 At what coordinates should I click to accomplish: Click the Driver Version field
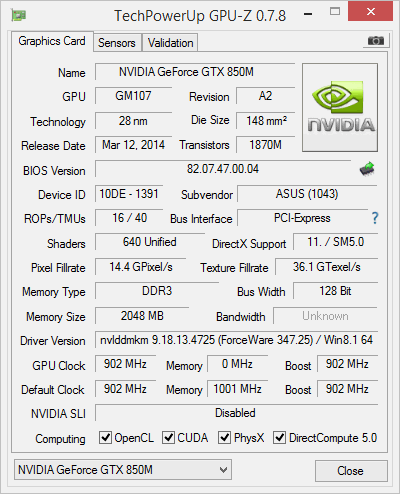pos(236,340)
